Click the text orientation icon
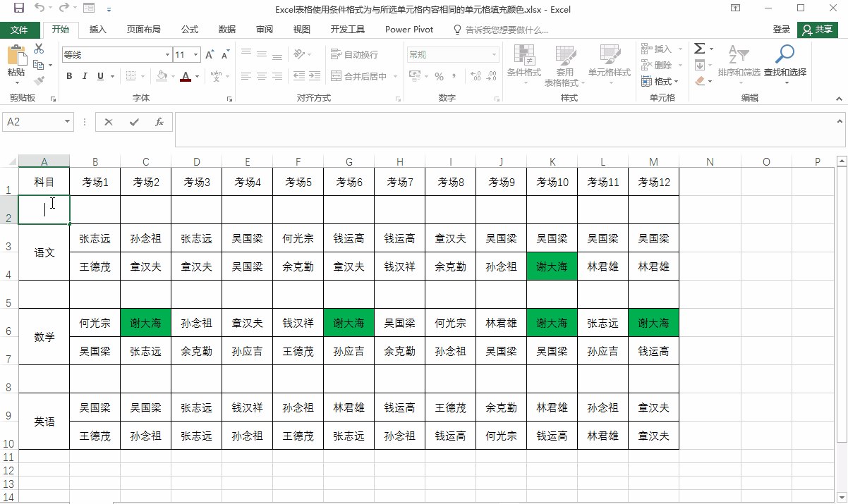The height and width of the screenshot is (504, 848). pos(299,54)
